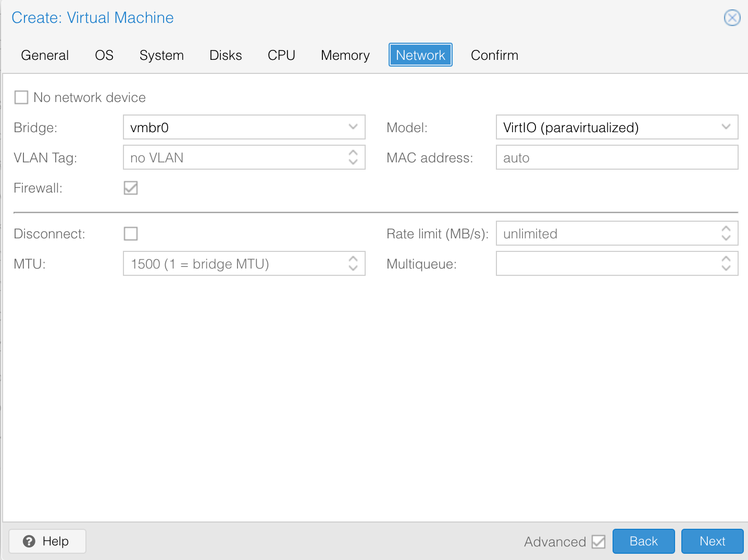Viewport: 748px width, 560px height.
Task: Click the MTU spinner arrows
Action: pos(353,263)
